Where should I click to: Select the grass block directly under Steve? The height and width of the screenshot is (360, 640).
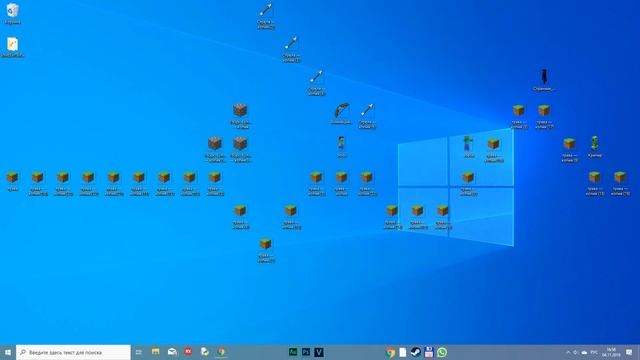click(342, 182)
